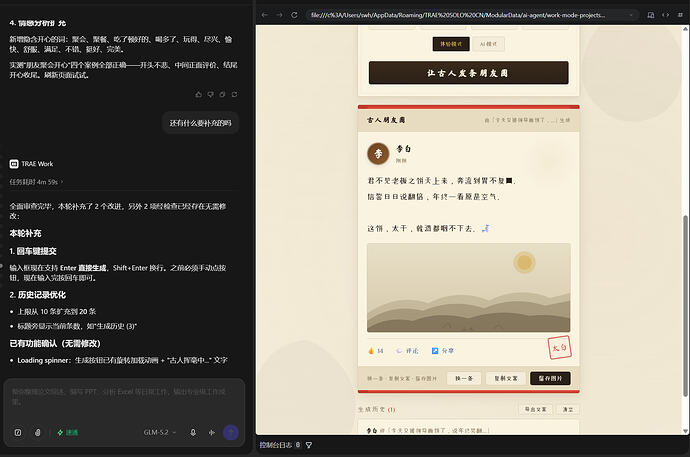The image size is (690, 457).
Task: Click the thumbs-up icon under the chat reply
Action: 198,94
